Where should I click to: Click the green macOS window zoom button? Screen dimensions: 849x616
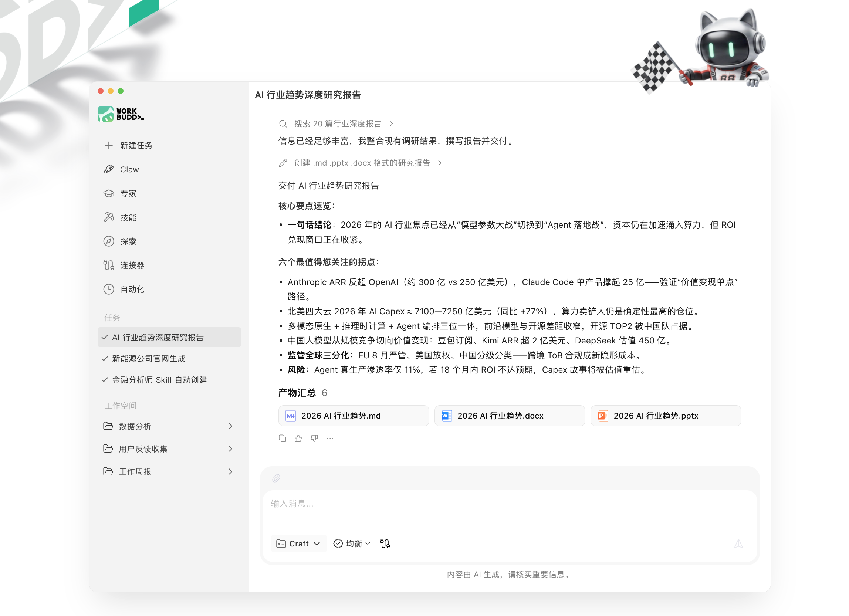point(121,91)
